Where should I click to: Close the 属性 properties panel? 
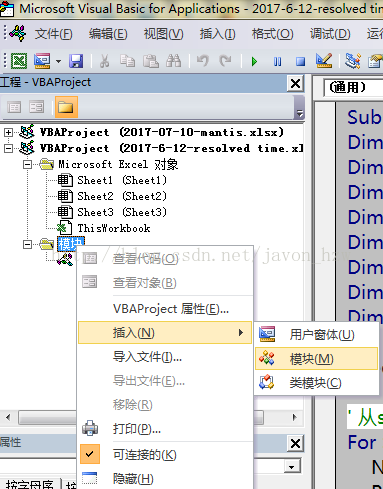[x=295, y=444]
